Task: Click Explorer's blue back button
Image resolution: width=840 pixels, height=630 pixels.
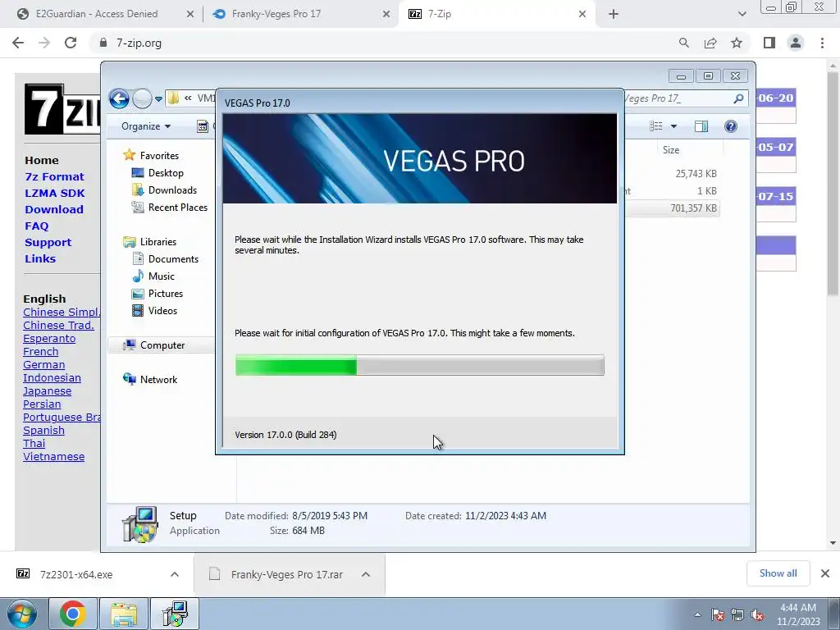Action: [119, 98]
